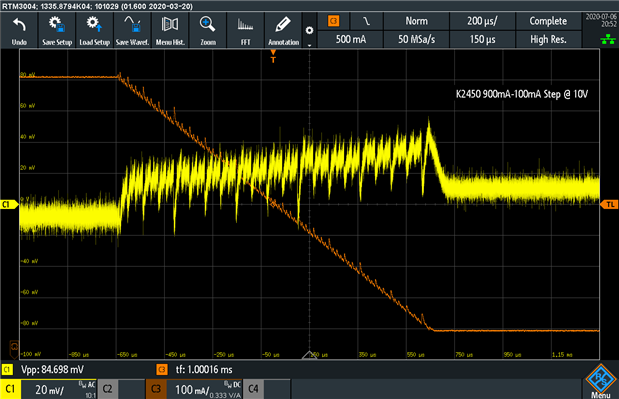The width and height of the screenshot is (619, 399).
Task: Select the C3 trigger source box
Action: [334, 21]
